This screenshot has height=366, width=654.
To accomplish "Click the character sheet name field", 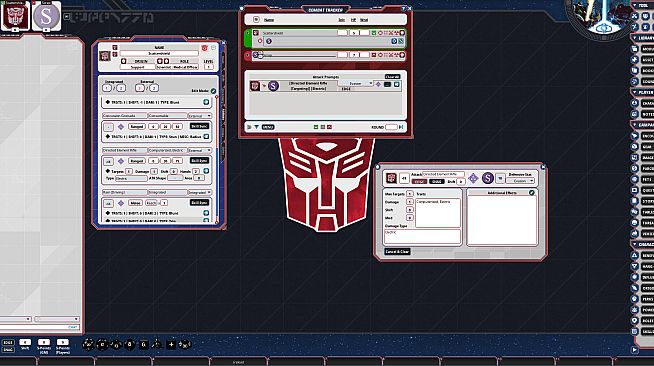I will (x=159, y=53).
